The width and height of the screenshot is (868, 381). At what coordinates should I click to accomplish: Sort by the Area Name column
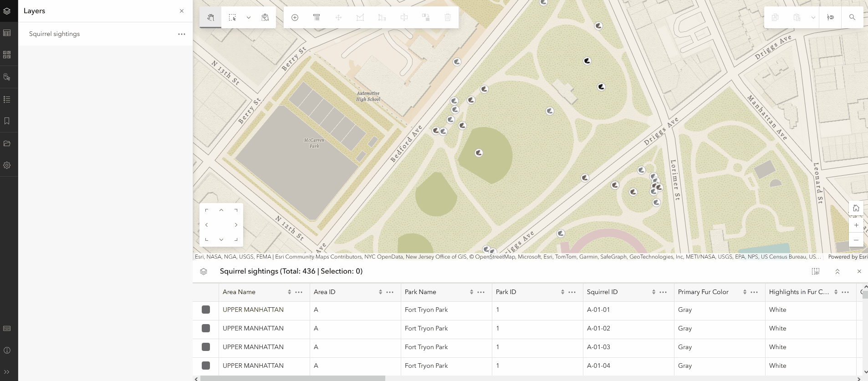289,292
